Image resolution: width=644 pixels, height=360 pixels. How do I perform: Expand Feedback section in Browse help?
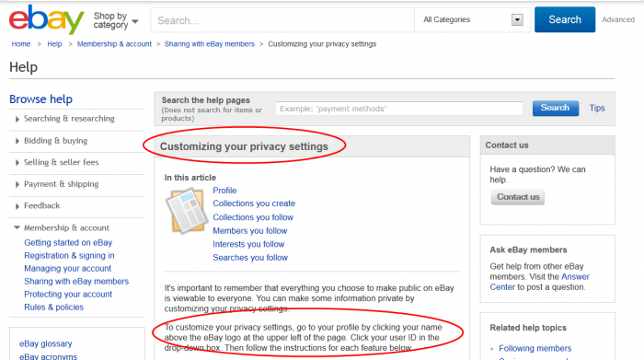(41, 206)
